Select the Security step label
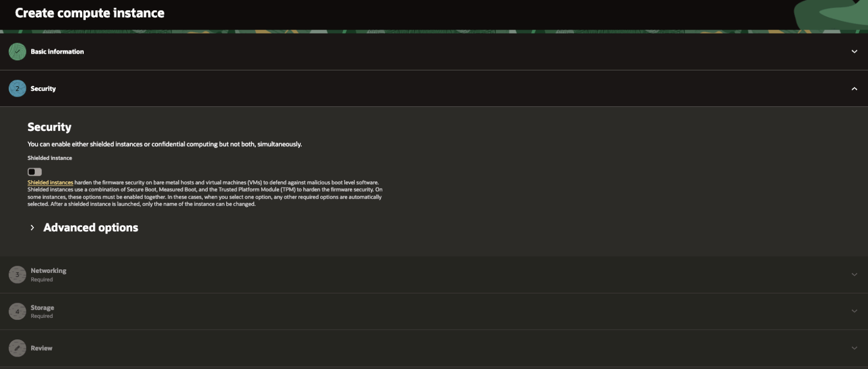 click(x=43, y=88)
